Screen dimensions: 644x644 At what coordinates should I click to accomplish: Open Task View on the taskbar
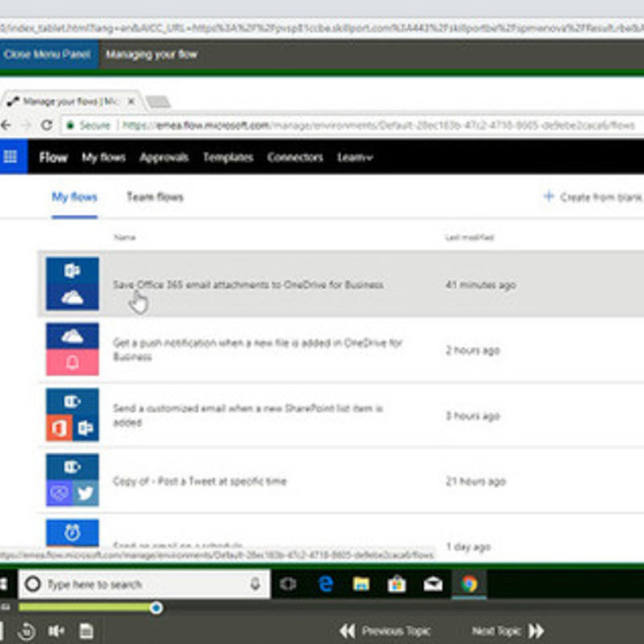pyautogui.click(x=288, y=584)
